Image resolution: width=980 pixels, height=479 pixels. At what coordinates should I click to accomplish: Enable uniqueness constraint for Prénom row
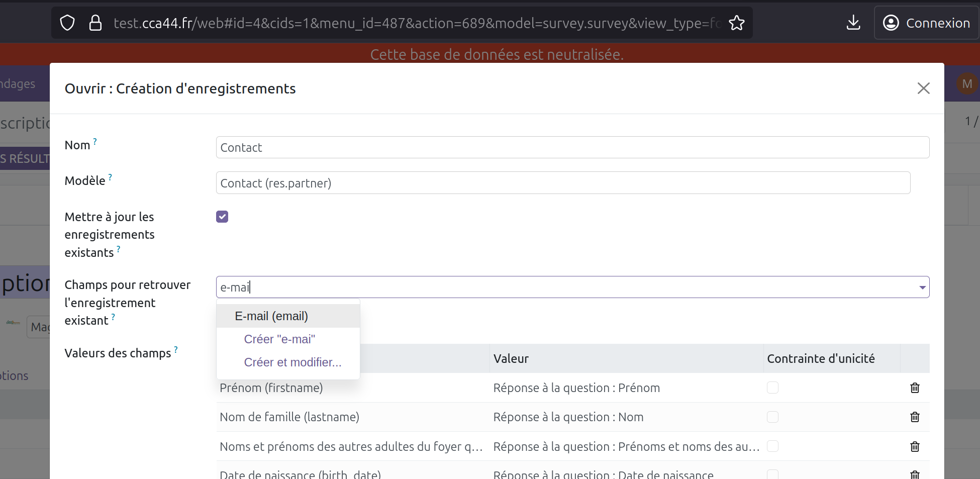[772, 388]
